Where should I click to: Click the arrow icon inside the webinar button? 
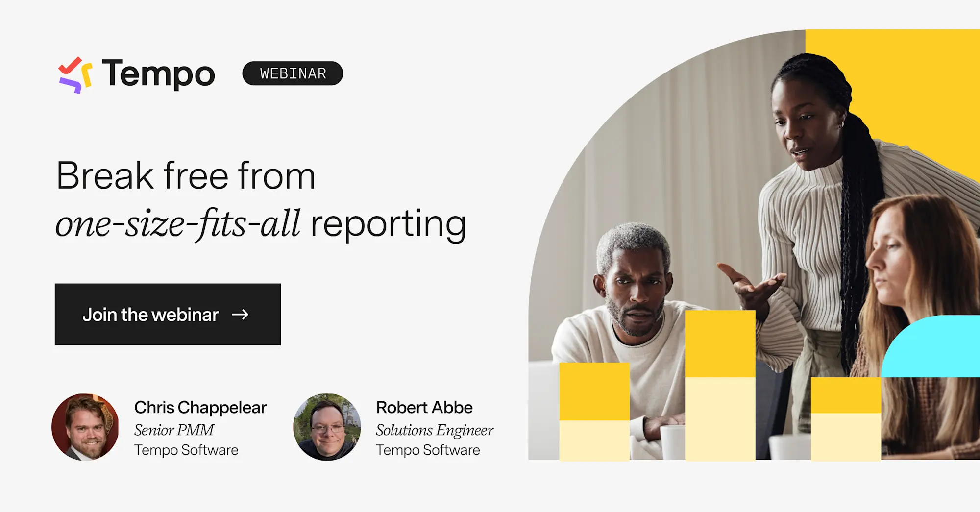tap(241, 315)
